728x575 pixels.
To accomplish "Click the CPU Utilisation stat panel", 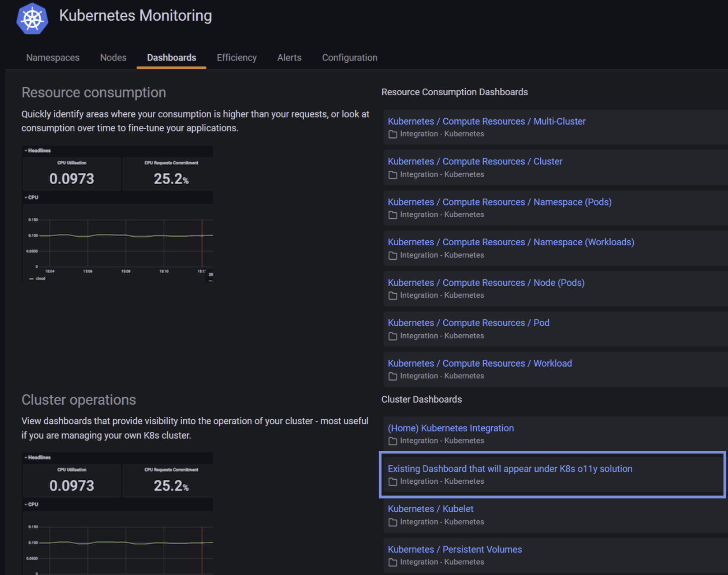I will [71, 174].
